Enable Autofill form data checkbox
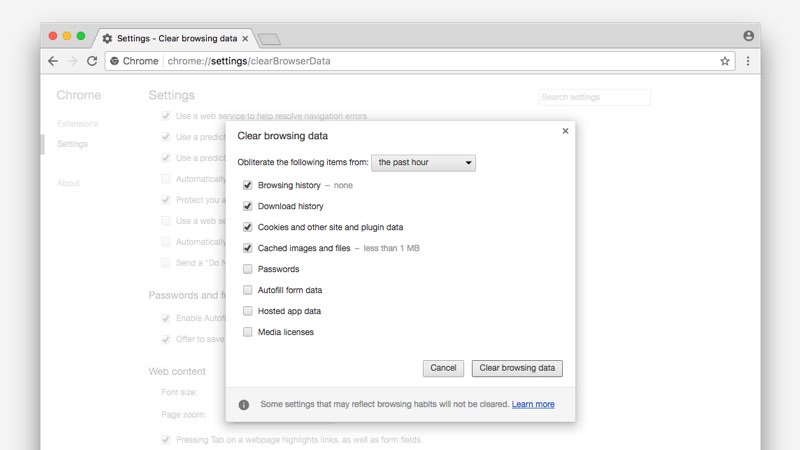 point(247,290)
